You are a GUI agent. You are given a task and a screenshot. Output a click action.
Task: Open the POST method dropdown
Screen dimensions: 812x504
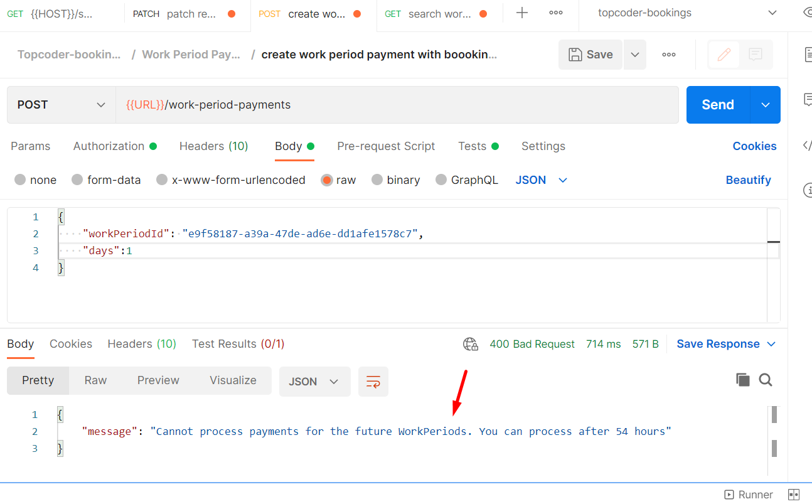[x=60, y=105]
